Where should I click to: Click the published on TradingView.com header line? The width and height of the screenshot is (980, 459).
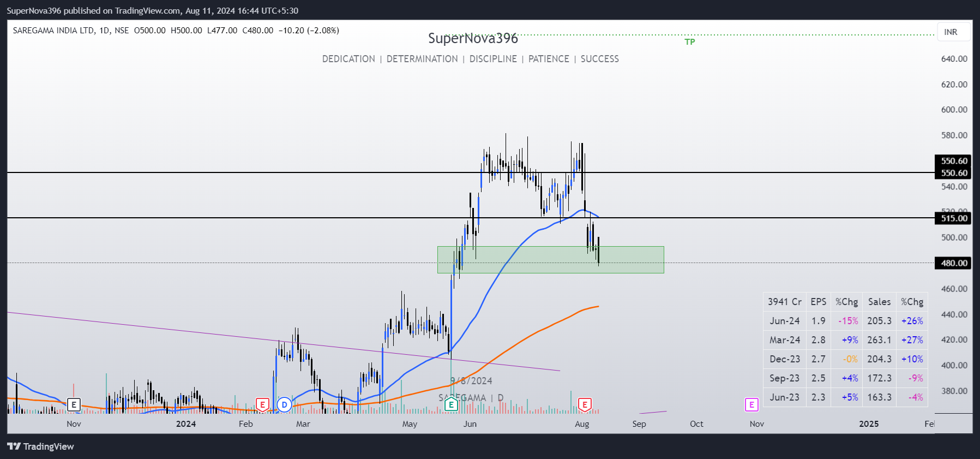pos(152,10)
